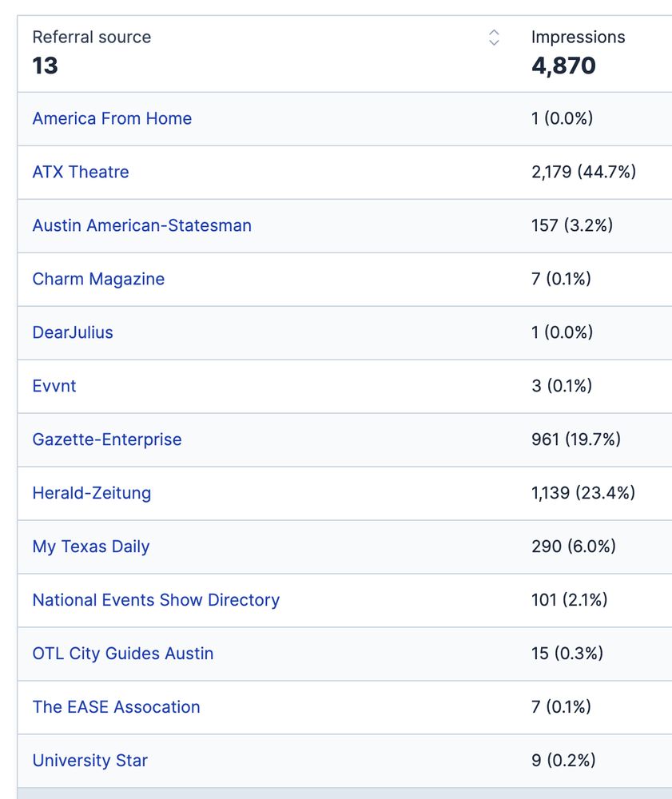
Task: Click the Evvnt link
Action: coord(54,387)
